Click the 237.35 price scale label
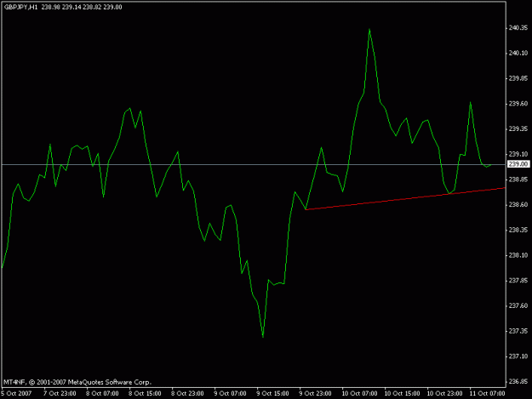Screen dimensions: 532x399 pos(518,331)
